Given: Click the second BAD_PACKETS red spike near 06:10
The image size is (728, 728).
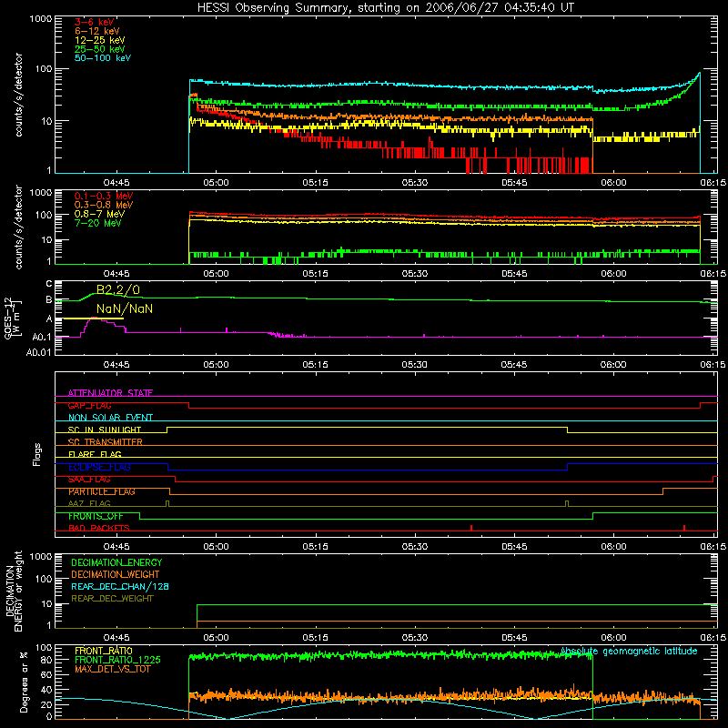Looking at the screenshot, I should point(684,528).
